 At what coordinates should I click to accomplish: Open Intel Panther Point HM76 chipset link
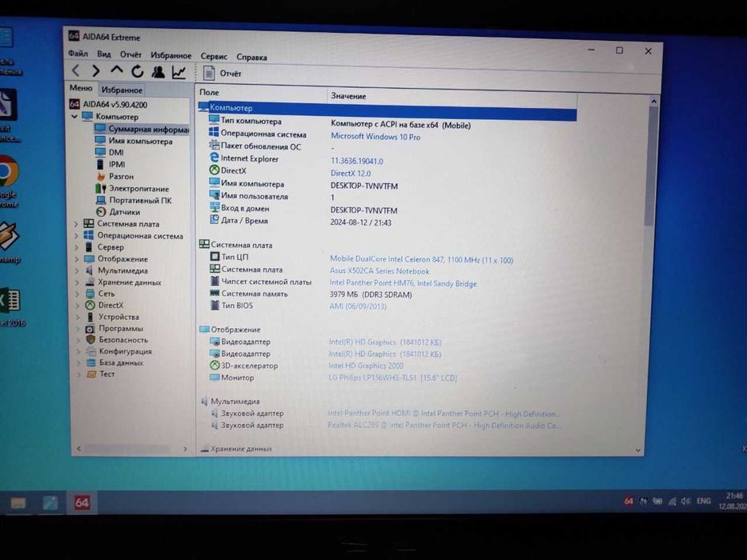click(x=403, y=283)
